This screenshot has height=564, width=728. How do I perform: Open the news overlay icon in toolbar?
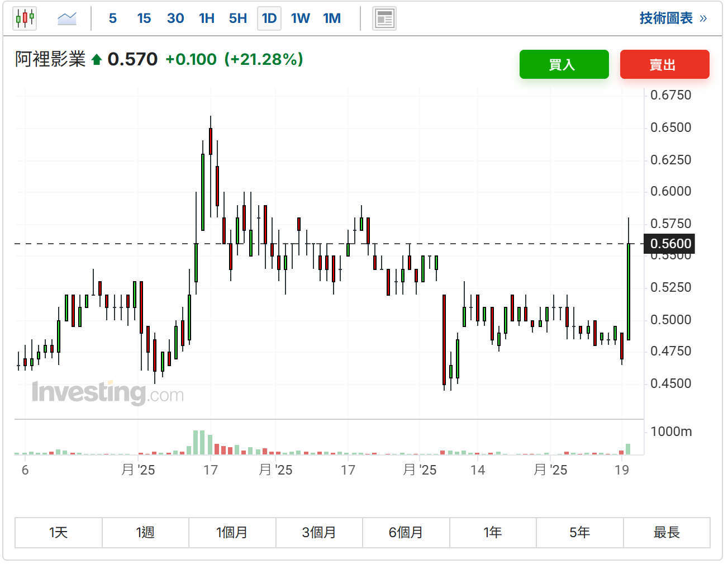point(384,18)
